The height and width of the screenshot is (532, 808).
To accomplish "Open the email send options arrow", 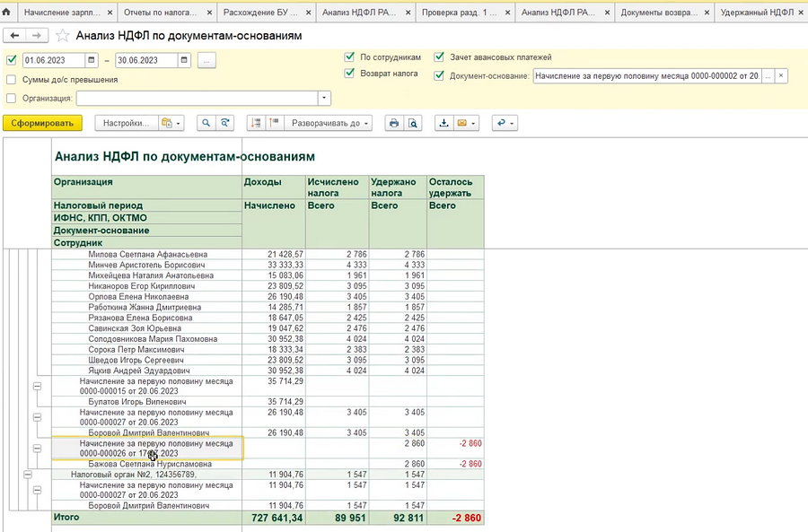I will click(473, 123).
